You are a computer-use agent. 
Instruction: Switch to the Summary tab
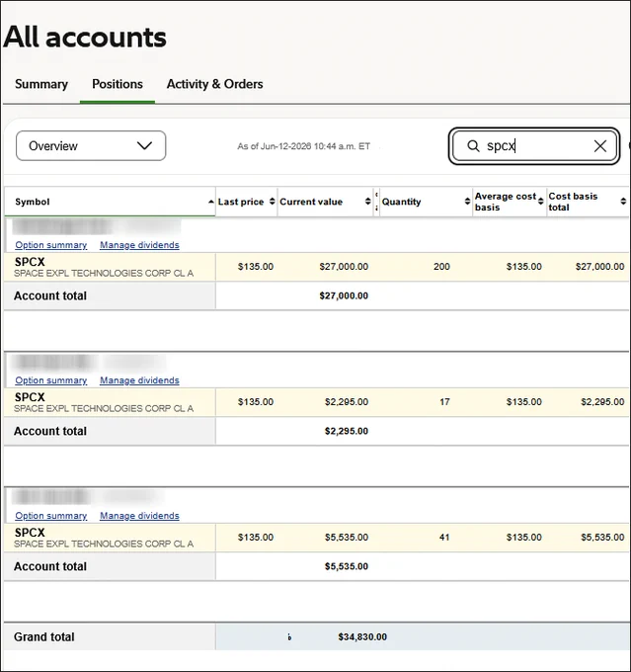[41, 84]
